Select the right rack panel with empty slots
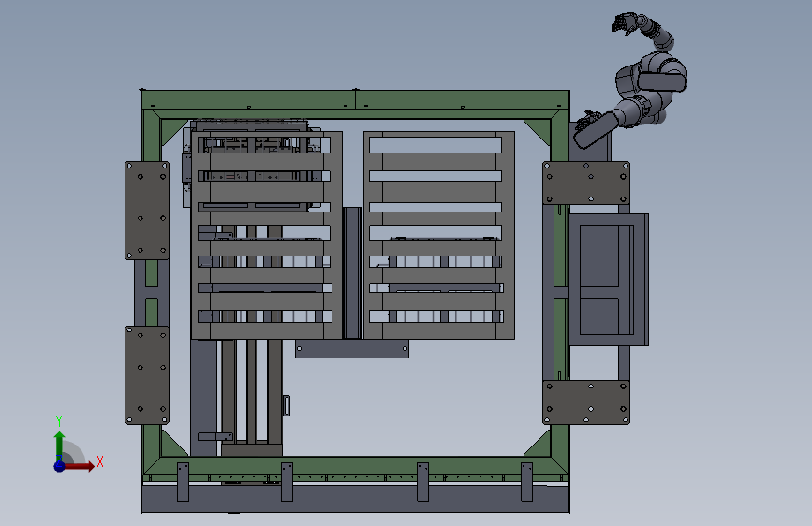The image size is (812, 526). (x=439, y=236)
